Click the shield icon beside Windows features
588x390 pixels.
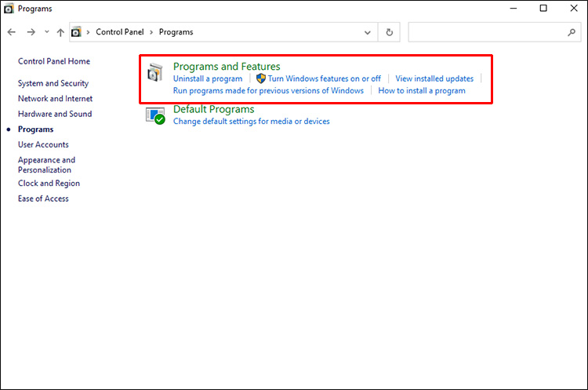coord(261,78)
